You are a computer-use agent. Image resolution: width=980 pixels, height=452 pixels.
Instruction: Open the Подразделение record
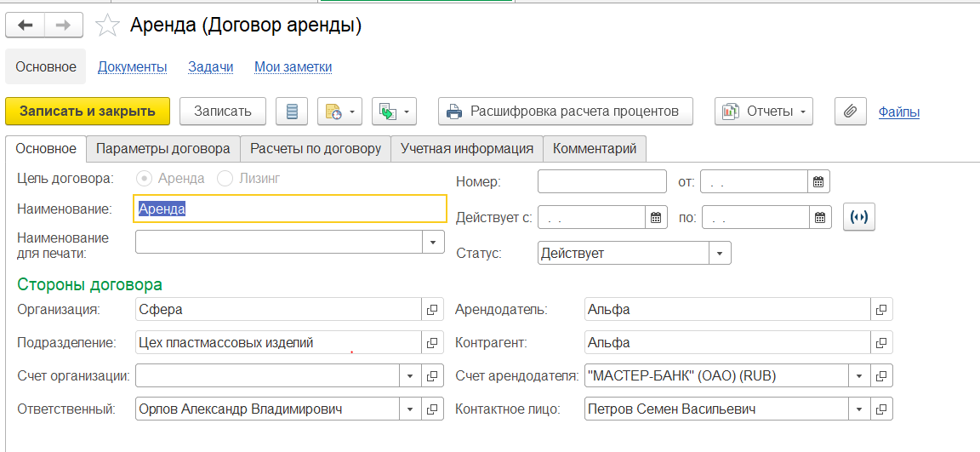432,342
